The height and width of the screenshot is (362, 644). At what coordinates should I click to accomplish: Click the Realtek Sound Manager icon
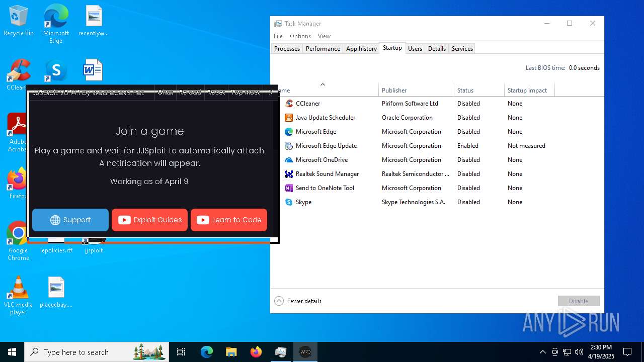pyautogui.click(x=289, y=174)
